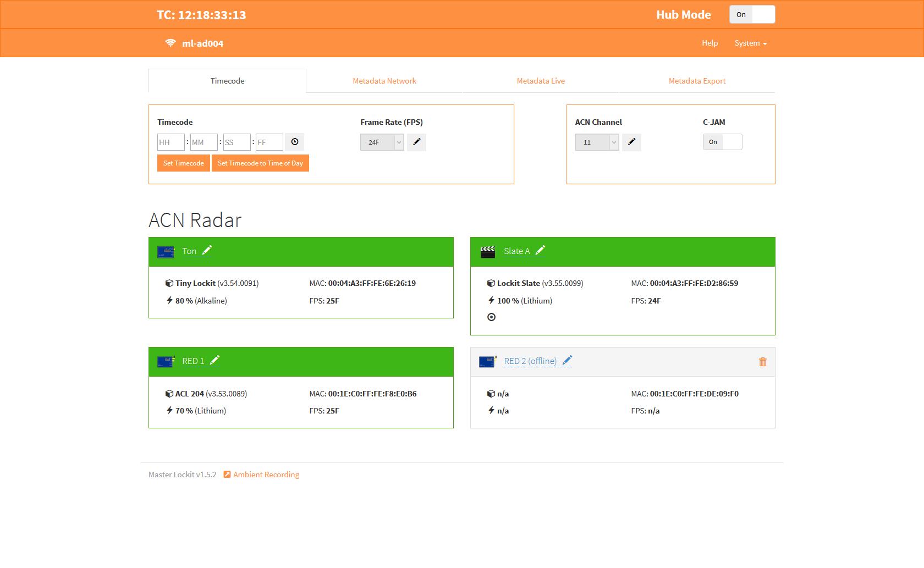Image resolution: width=924 pixels, height=568 pixels.
Task: Edit the Ton device name
Action: tap(207, 251)
